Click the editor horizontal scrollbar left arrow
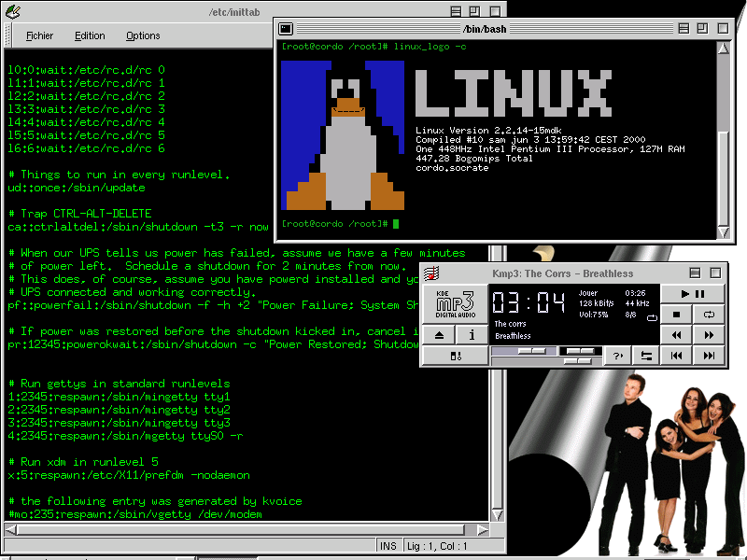The width and height of the screenshot is (747, 560). point(10,529)
